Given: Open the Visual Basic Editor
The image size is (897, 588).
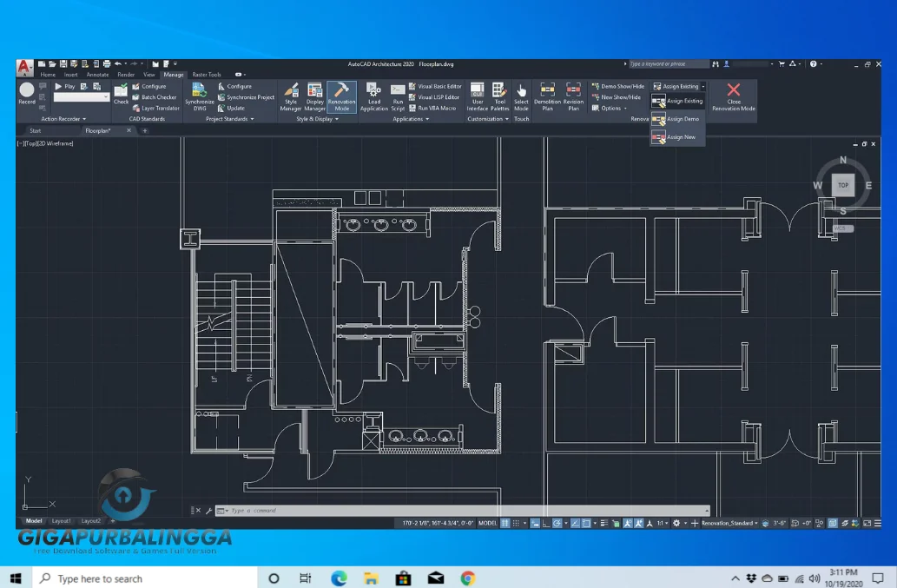Looking at the screenshot, I should coord(435,86).
